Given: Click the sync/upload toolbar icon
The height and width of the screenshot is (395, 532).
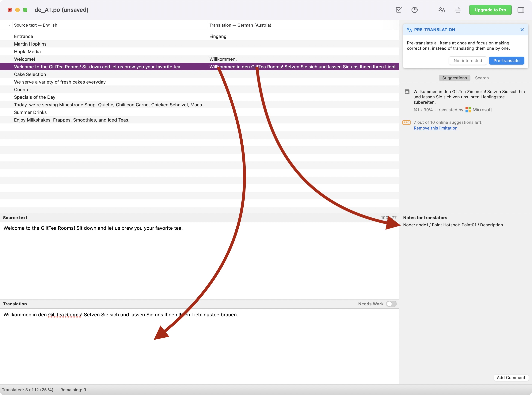Looking at the screenshot, I should click(458, 10).
